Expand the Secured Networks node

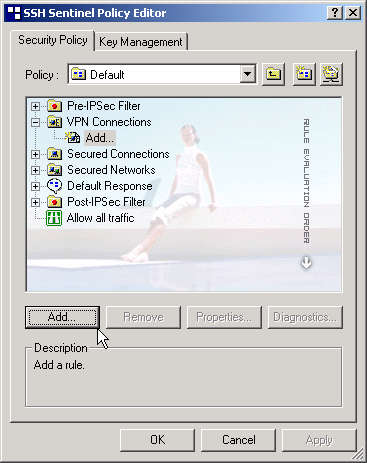(35, 170)
